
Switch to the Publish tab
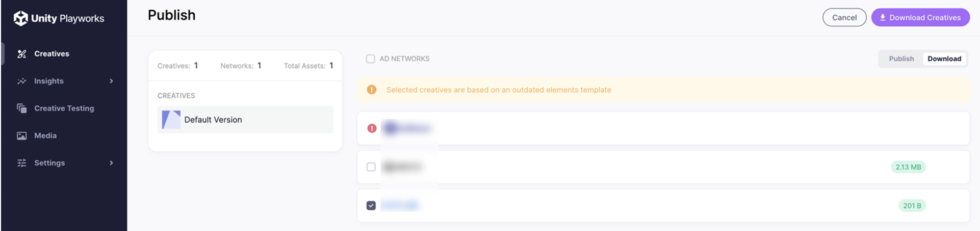[x=901, y=59]
